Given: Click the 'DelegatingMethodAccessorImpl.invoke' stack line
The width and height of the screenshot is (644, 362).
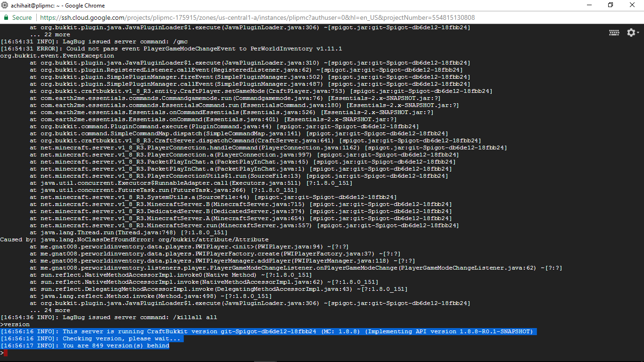Looking at the screenshot, I should point(219,289).
